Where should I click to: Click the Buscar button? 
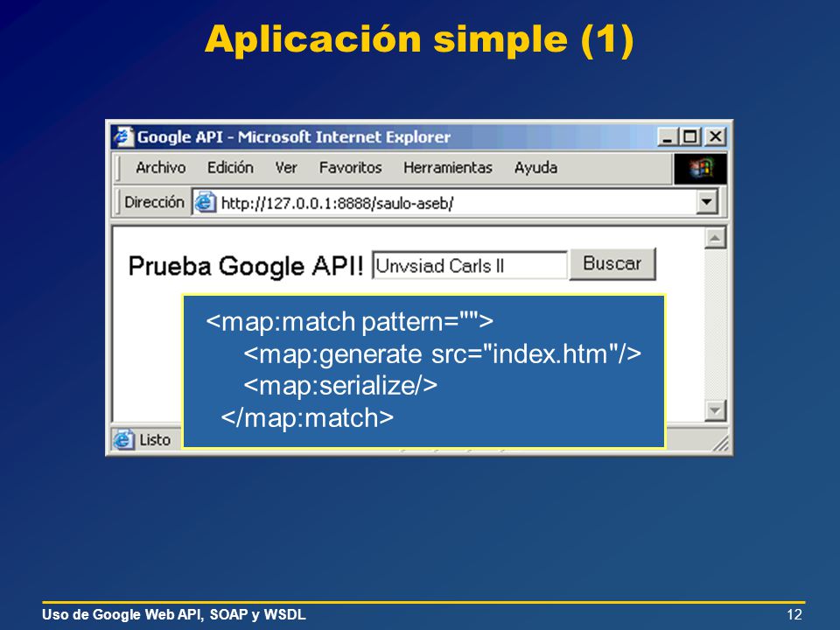pos(612,263)
